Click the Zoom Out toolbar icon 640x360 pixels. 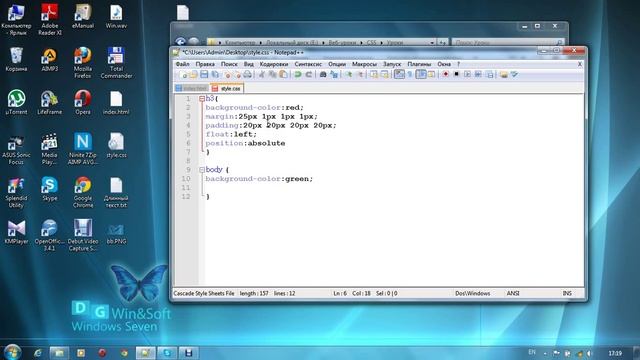[x=360, y=74]
